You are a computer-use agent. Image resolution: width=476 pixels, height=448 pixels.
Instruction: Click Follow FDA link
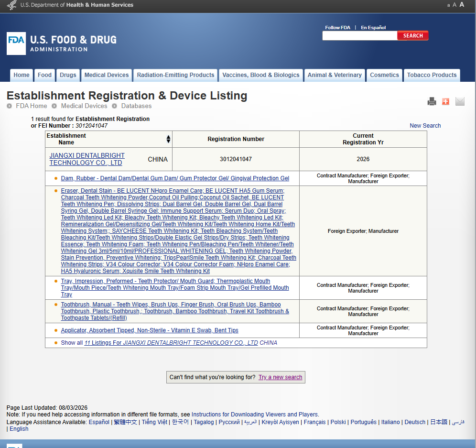337,27
